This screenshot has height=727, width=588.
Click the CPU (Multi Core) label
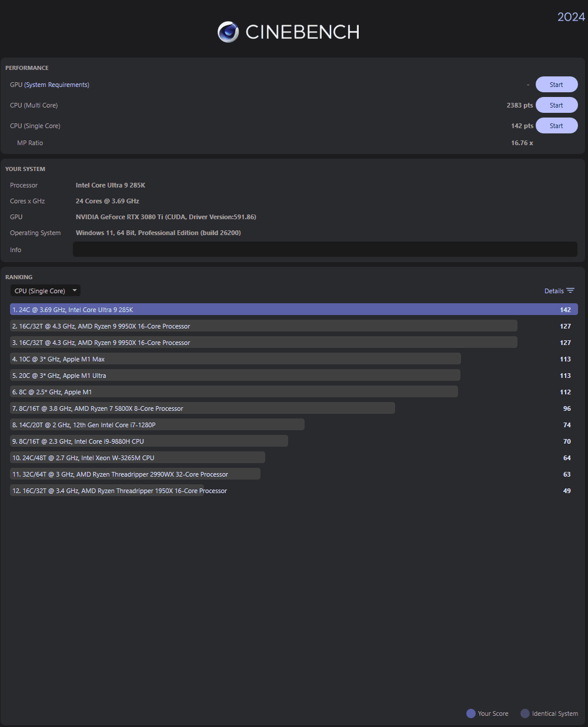34,105
